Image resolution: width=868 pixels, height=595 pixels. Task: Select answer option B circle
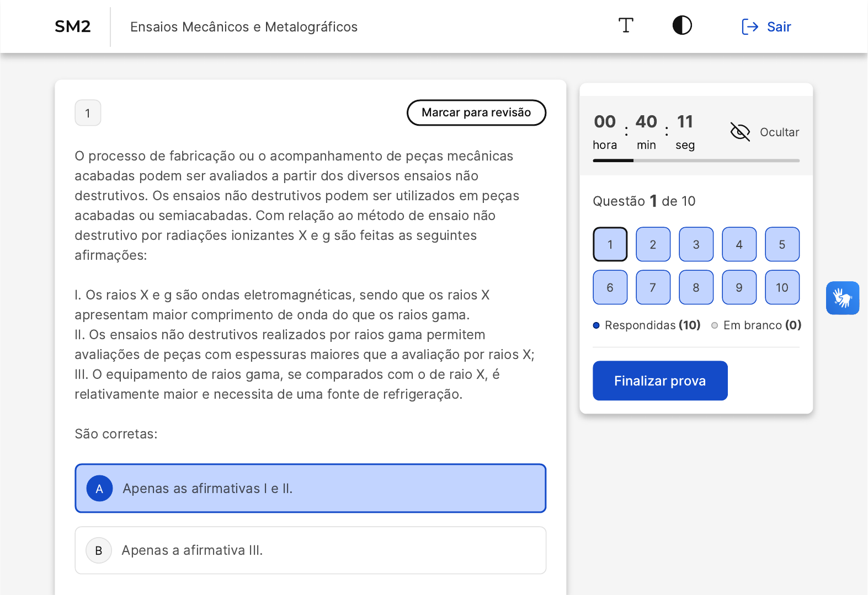pos(99,550)
